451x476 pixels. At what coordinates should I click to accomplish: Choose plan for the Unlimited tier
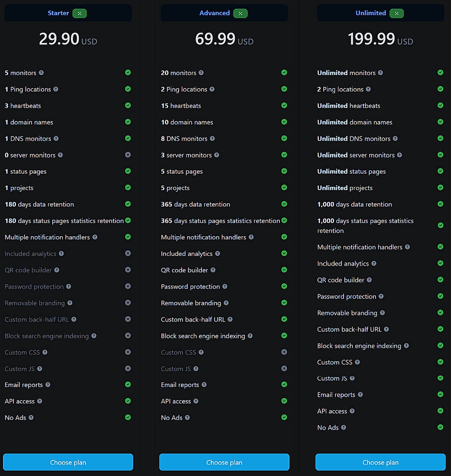[380, 462]
